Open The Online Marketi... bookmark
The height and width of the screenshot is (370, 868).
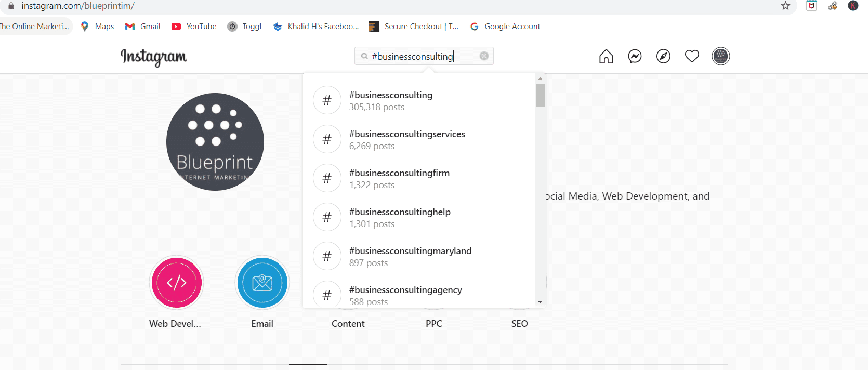(34, 27)
